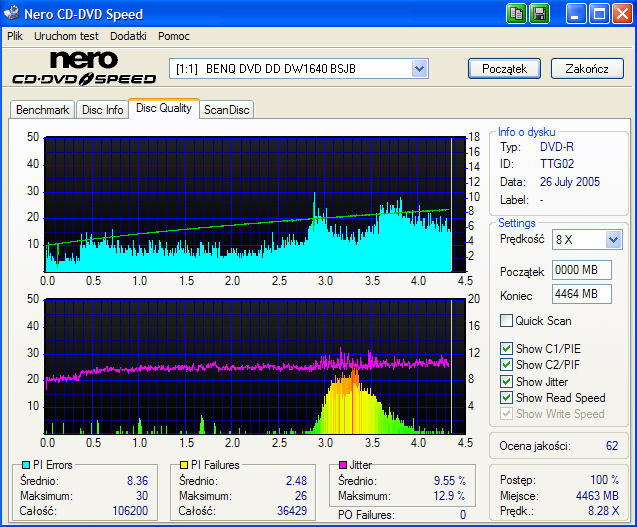Click the Nero app icon in title bar

click(x=11, y=13)
